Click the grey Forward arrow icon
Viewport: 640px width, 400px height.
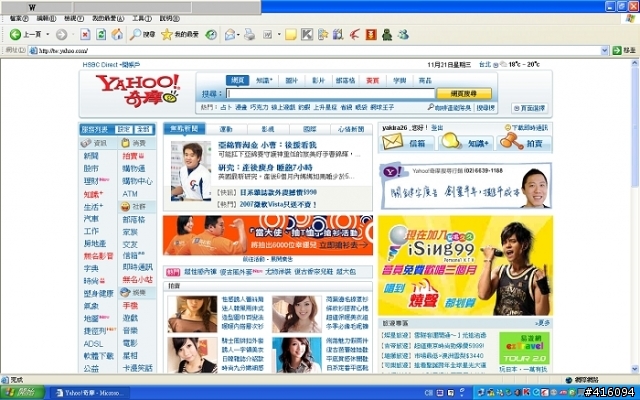[61, 35]
